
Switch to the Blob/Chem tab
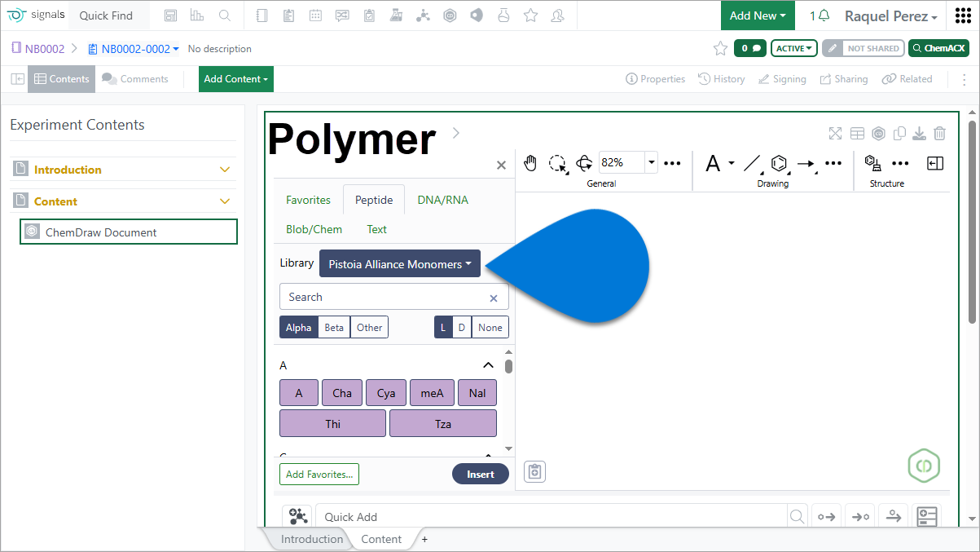314,229
